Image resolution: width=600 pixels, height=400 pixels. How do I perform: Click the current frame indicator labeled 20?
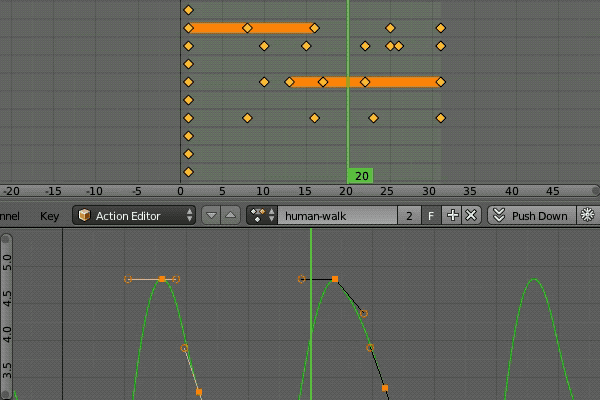pos(360,176)
